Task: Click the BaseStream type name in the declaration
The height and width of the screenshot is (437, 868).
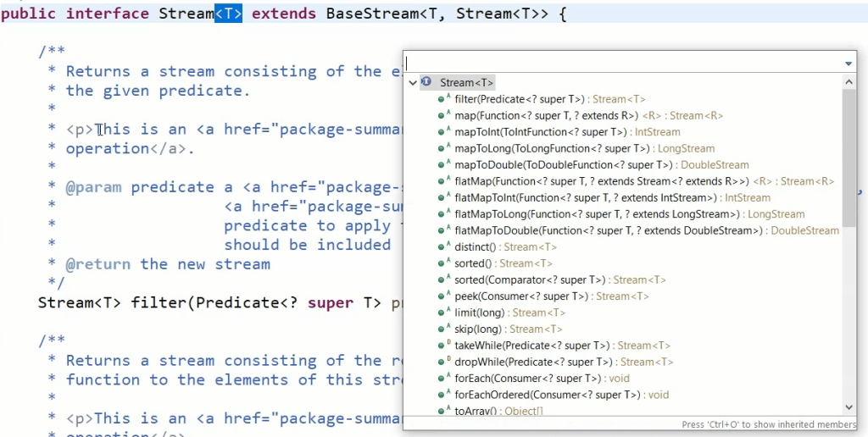Action: (x=372, y=14)
